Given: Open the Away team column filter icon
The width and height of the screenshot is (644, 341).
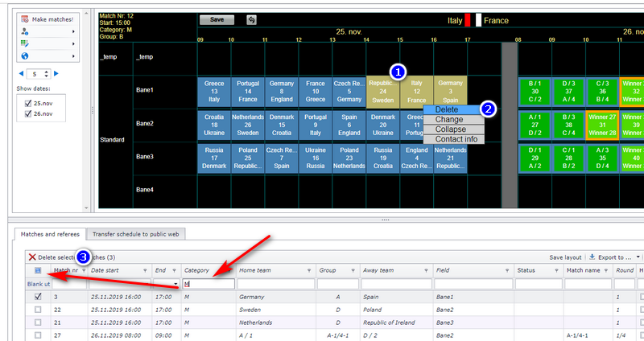Looking at the screenshot, I should click(x=426, y=271).
